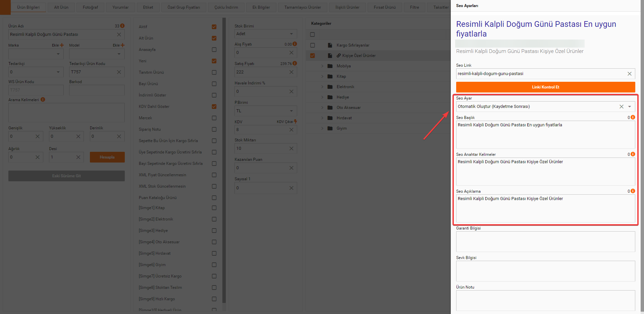644x314 pixels.
Task: Clear the Ürün Adı field text
Action: pyautogui.click(x=119, y=35)
